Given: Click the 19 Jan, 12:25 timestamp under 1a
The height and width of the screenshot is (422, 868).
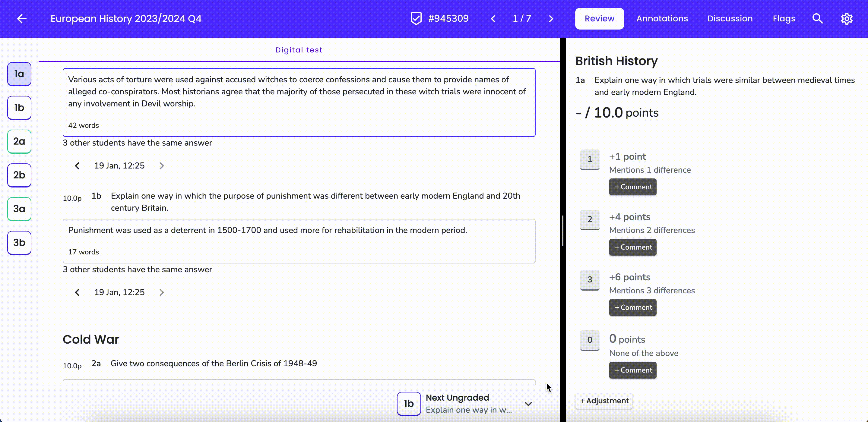Looking at the screenshot, I should [119, 166].
